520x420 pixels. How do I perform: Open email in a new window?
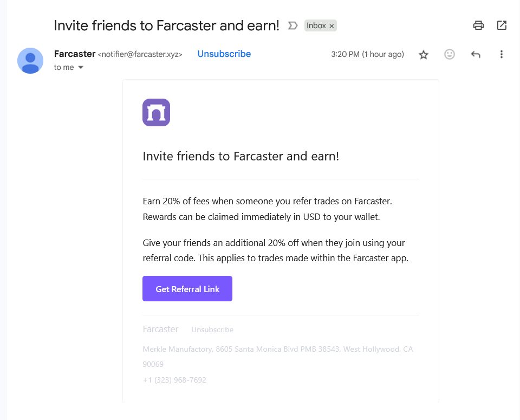click(502, 25)
